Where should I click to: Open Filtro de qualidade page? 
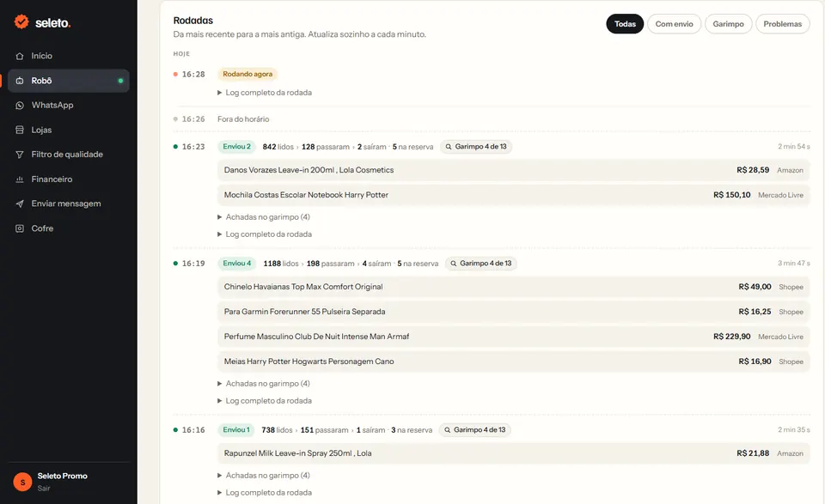coord(69,155)
